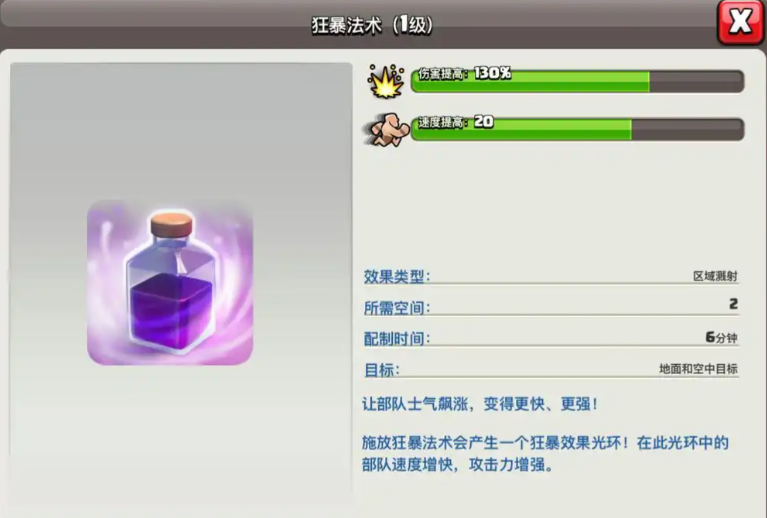
Task: Select the 配制时间 row label
Action: pyautogui.click(x=397, y=338)
